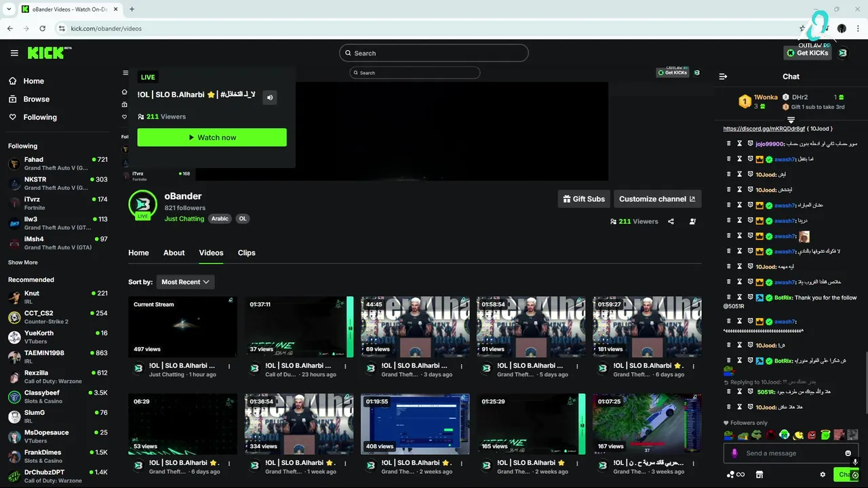Bookmark this page with the star icon
868x488 pixels.
(x=802, y=28)
